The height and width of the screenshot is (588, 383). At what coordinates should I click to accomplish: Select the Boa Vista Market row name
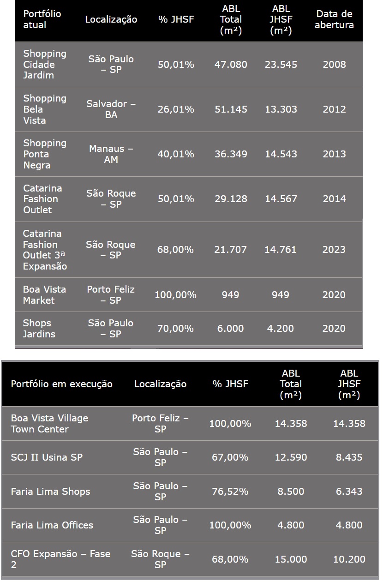coord(45,295)
